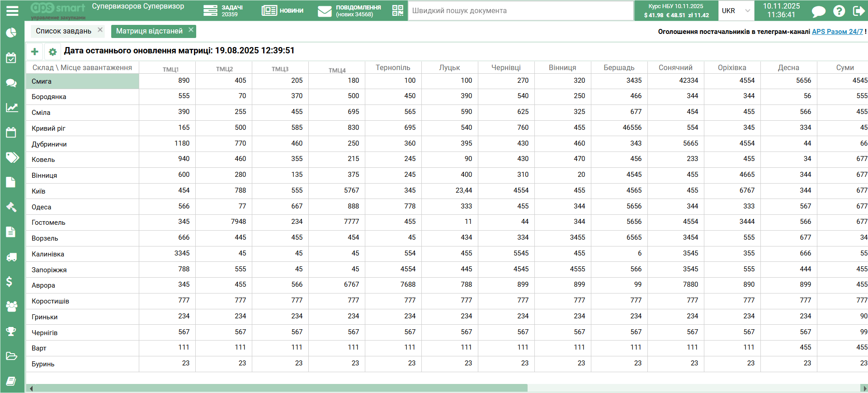Expand the UKR language dropdown
Screen dimensions: 868x393
(736, 11)
